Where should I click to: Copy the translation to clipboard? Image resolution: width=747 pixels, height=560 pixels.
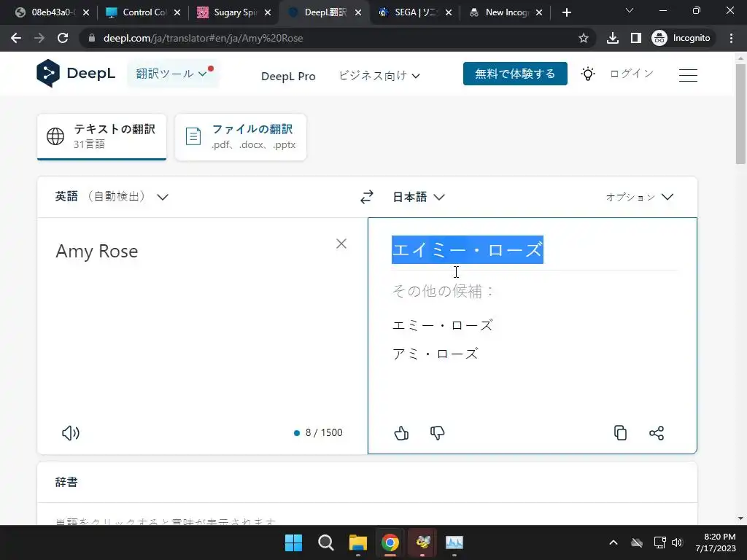[x=620, y=433]
